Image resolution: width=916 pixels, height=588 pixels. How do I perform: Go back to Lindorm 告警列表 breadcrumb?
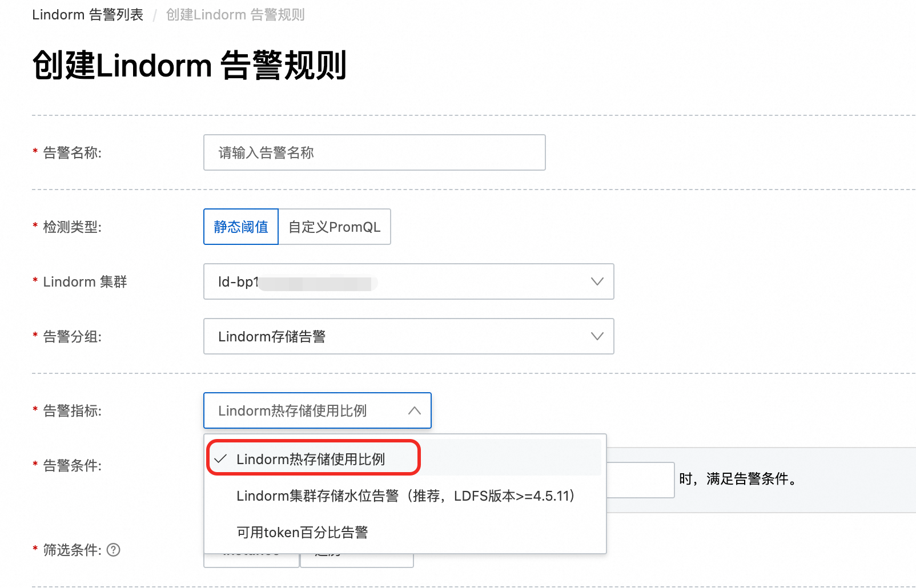pyautogui.click(x=87, y=14)
